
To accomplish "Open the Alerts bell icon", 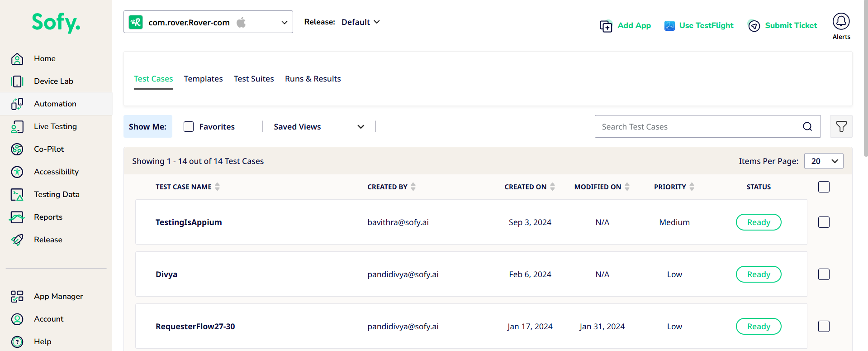I will point(841,22).
